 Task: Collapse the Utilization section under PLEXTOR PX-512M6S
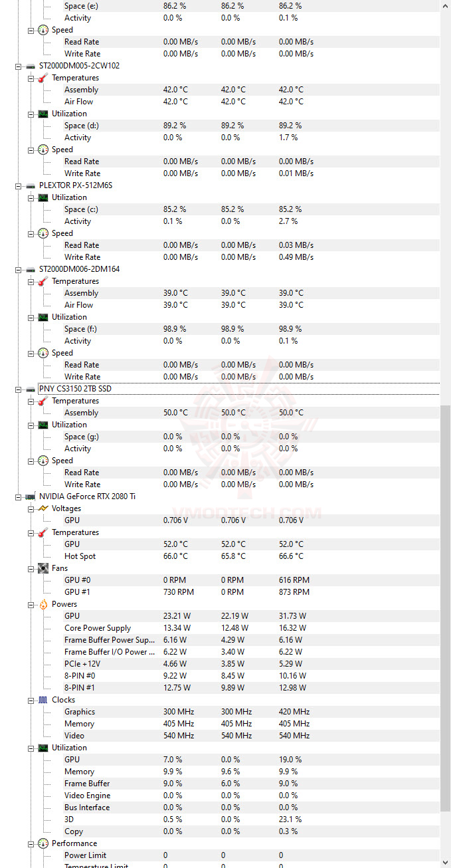coord(31,197)
